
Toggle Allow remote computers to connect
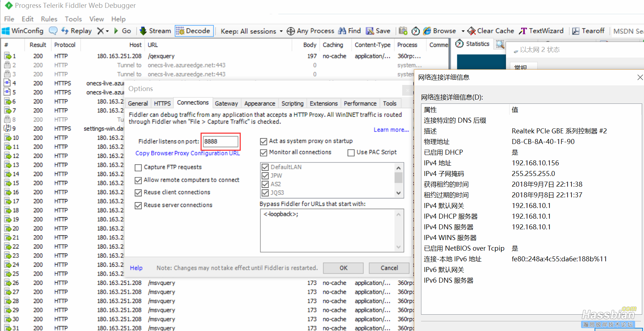(x=138, y=180)
